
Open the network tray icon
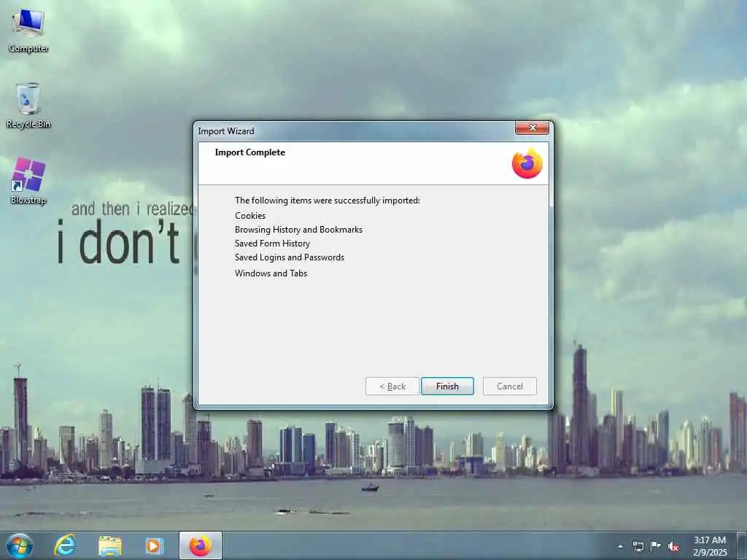(638, 546)
